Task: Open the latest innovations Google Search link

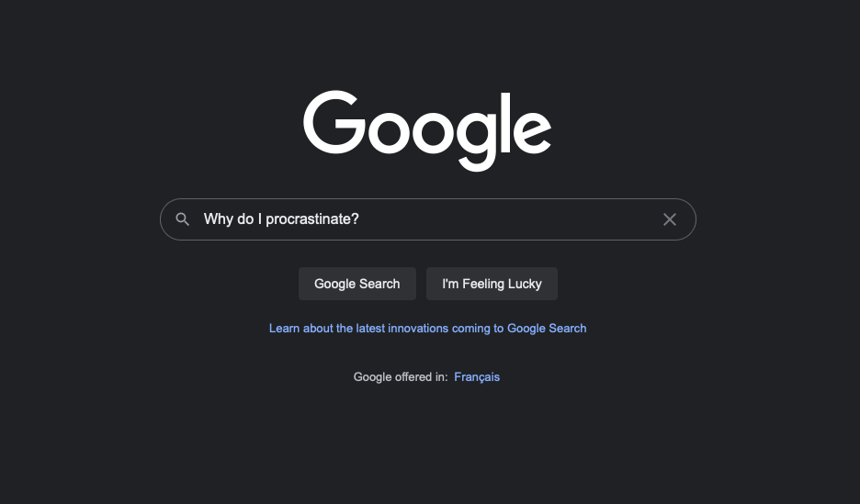Action: [x=428, y=328]
